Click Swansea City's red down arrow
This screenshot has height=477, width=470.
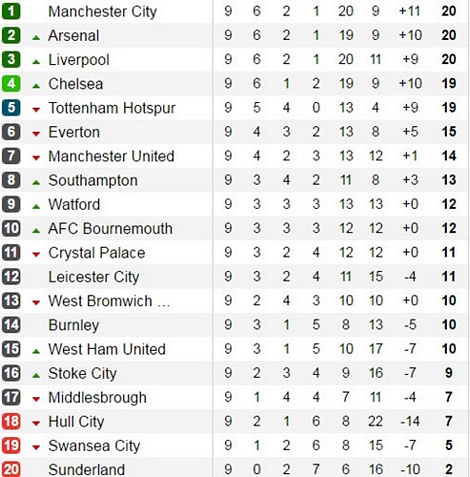(36, 447)
